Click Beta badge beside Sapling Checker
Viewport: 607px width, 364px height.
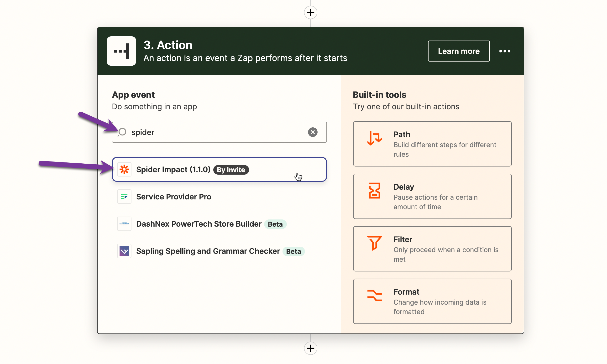tap(293, 251)
